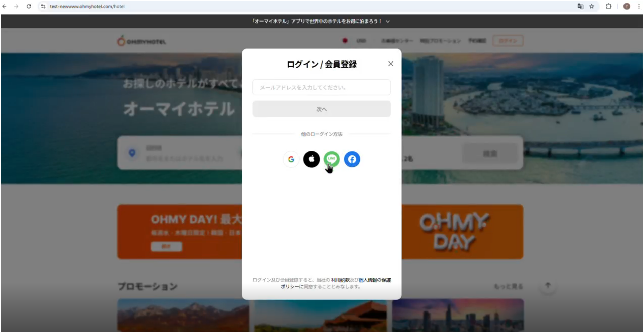Screen dimensions: 644x333
Task: Open the 利用約款 terms link
Action: tap(340, 280)
